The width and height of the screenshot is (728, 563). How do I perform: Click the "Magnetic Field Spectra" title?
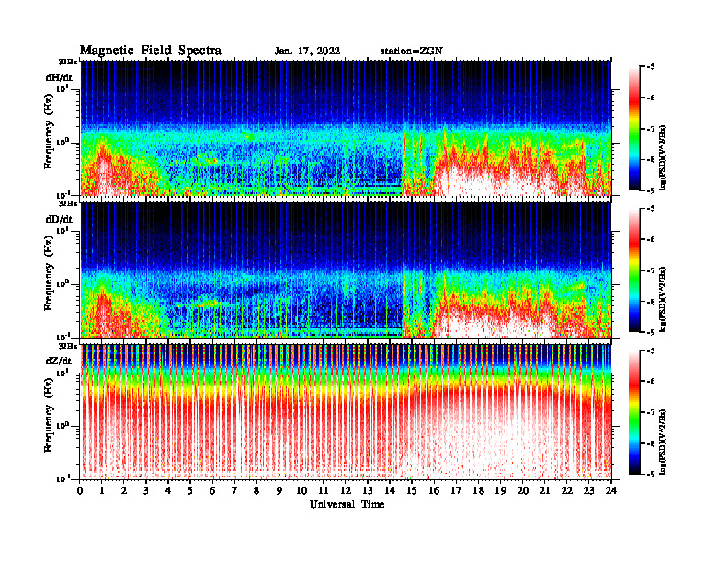[x=151, y=51]
